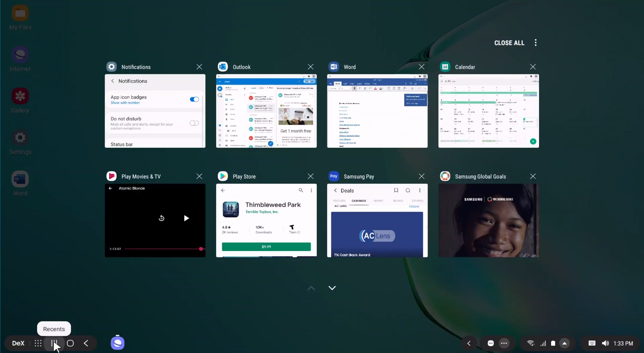Open the three-dots tray menu
The width and height of the screenshot is (644, 353).
pyautogui.click(x=504, y=343)
